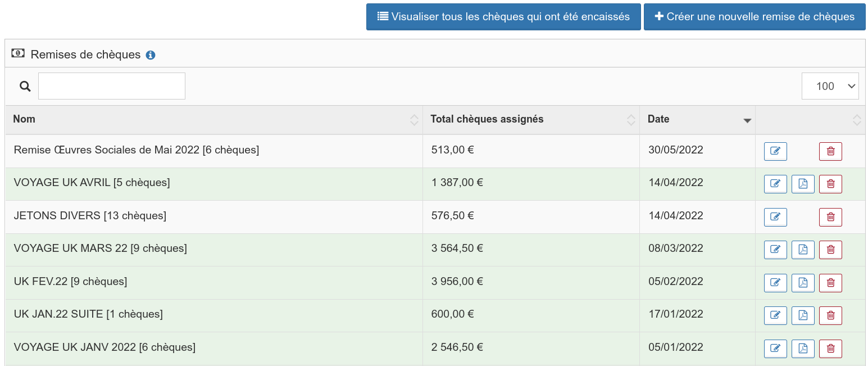Open PDF for VOYAGE UK AVRIL deposit
The image size is (868, 366).
click(x=803, y=184)
